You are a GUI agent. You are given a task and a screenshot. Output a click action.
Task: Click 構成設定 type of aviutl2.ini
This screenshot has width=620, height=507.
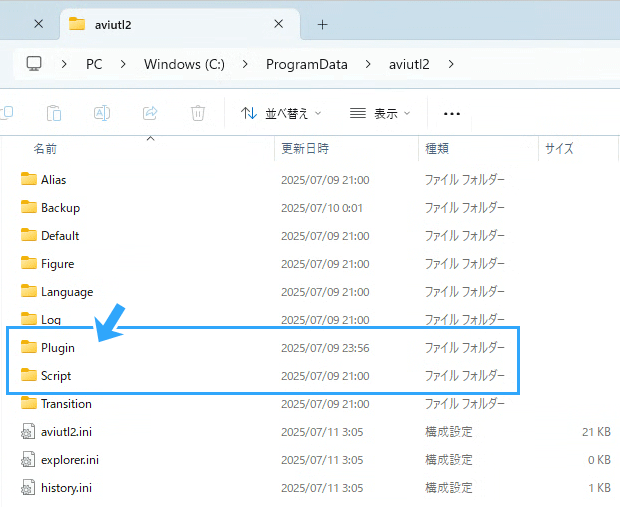coord(449,432)
